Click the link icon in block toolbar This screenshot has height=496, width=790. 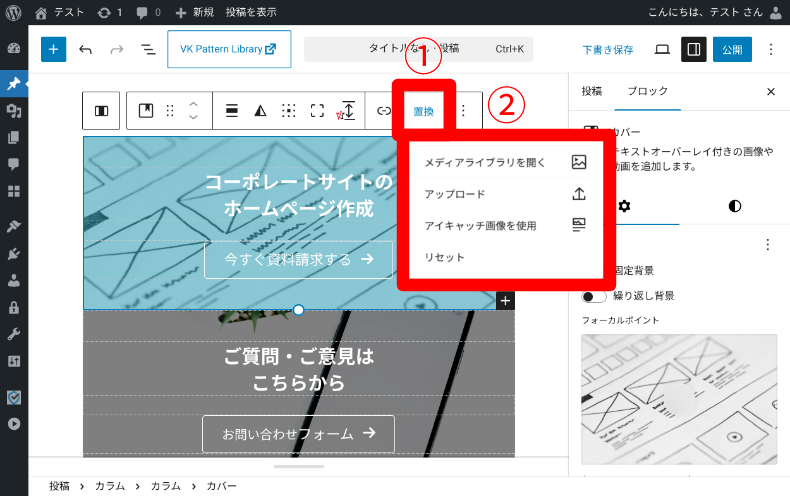point(384,110)
